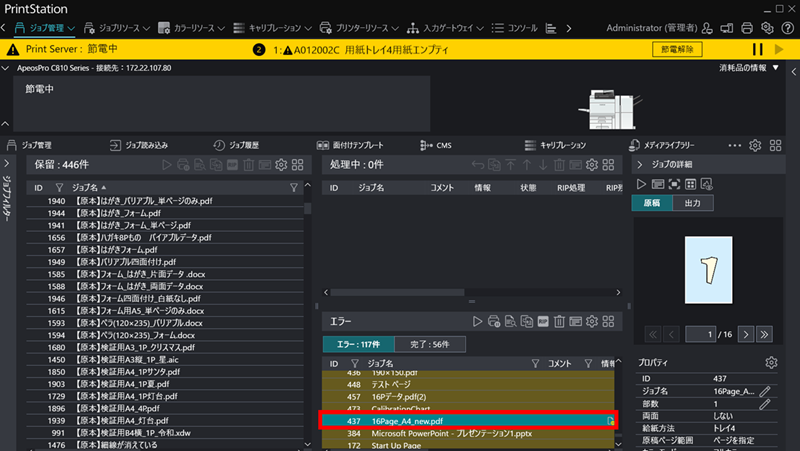Click the print (play) icon in the エラー toolbar

pyautogui.click(x=478, y=321)
